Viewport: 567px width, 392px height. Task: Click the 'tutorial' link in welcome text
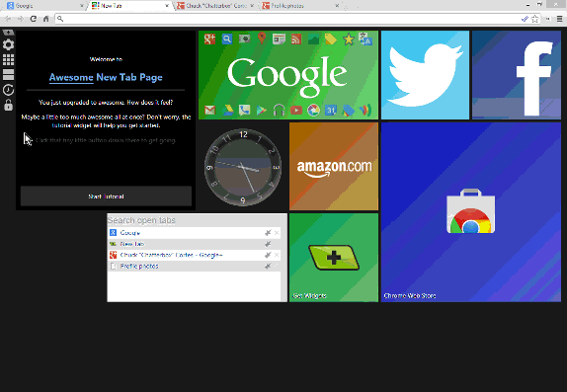[x=62, y=125]
